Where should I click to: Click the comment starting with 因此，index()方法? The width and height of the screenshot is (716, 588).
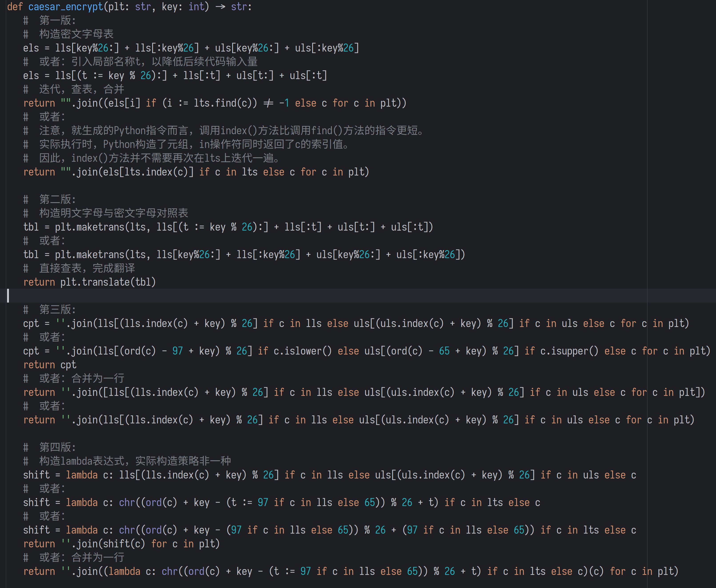159,158
